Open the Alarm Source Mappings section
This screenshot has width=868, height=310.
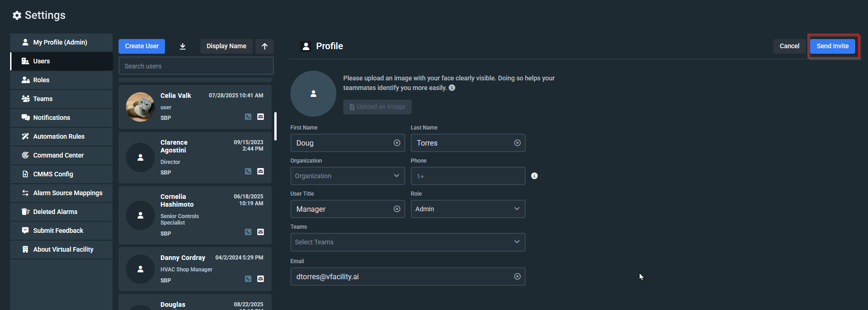(x=68, y=193)
